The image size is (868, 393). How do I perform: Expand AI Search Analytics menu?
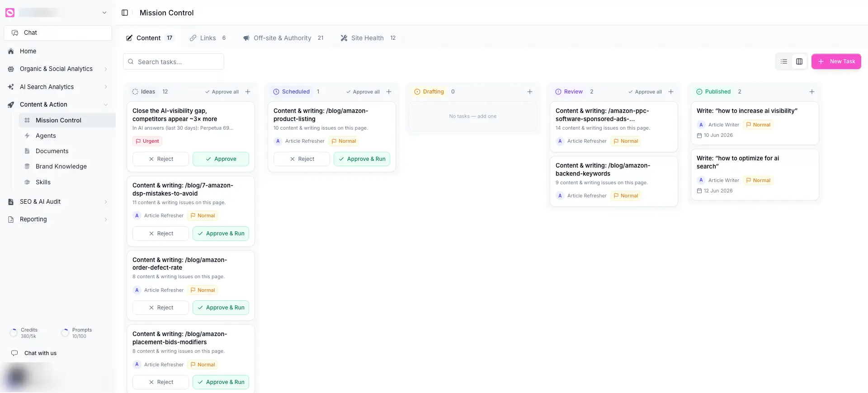point(106,87)
